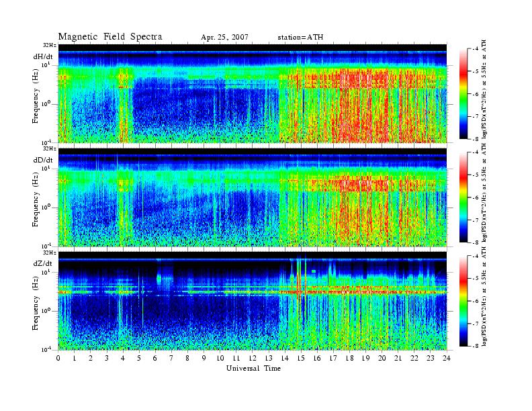Open the dH/dt spectrogram plot
532x411 pixels.
[253, 93]
